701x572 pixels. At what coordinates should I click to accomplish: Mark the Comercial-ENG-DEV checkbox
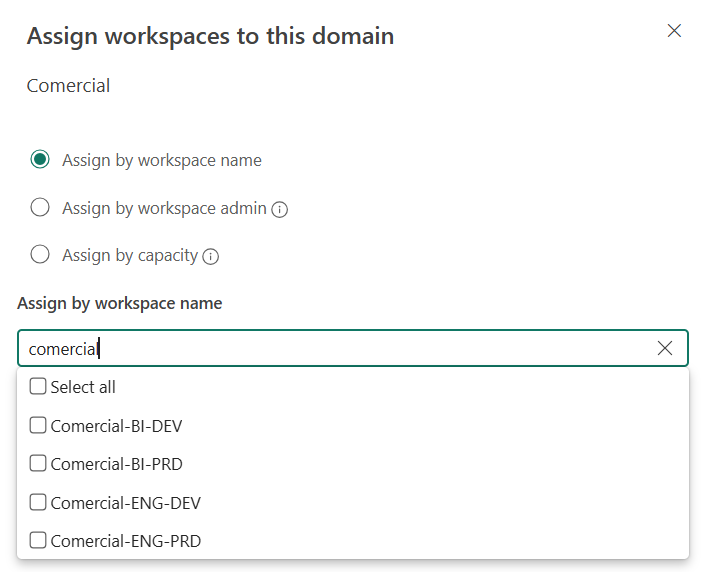38,503
